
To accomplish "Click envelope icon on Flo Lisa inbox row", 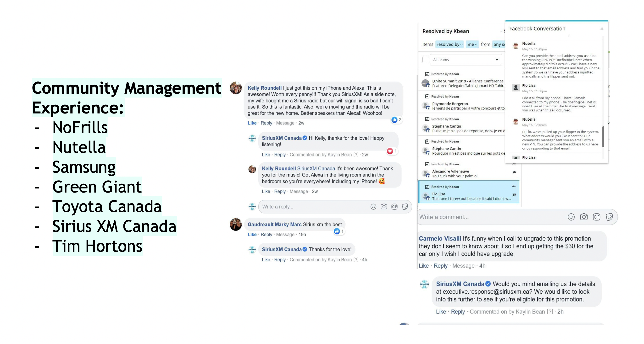I will point(515,194).
